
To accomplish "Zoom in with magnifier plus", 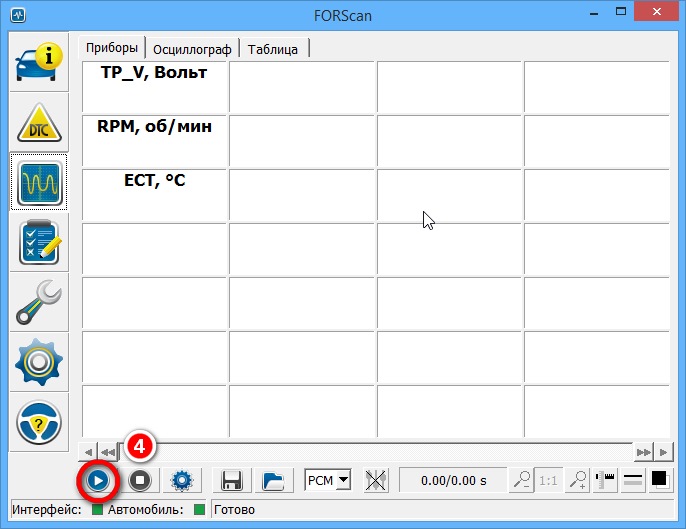I will coord(578,480).
